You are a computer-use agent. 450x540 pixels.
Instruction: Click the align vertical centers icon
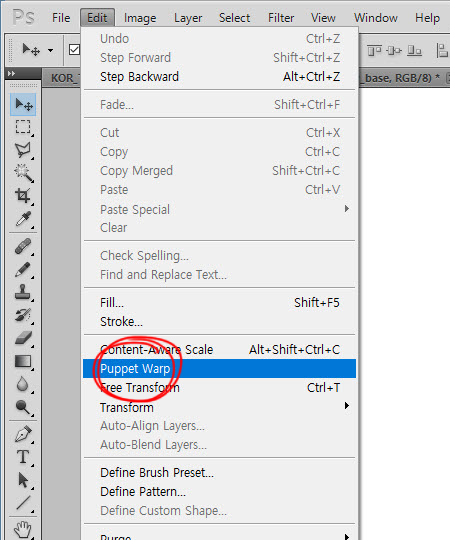coord(394,51)
